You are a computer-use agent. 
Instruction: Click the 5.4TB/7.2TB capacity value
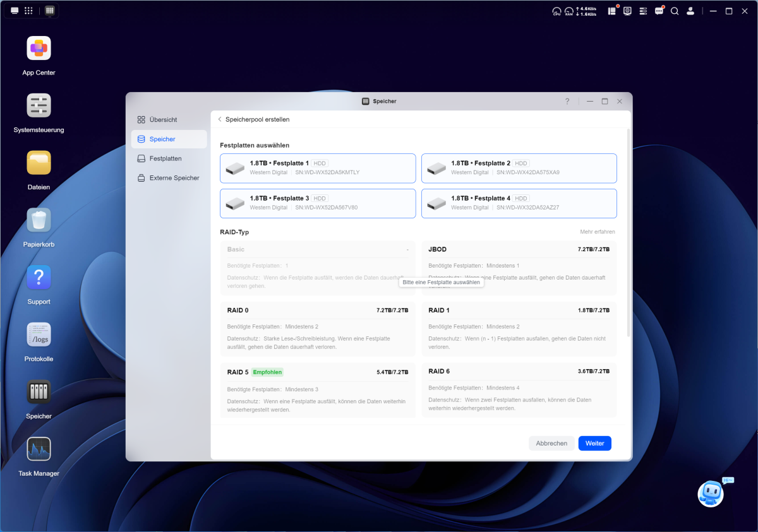click(392, 372)
